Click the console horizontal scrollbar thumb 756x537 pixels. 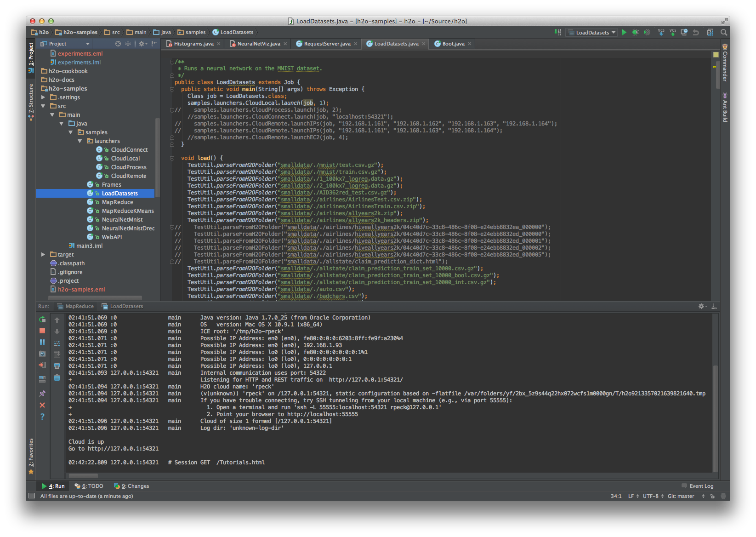(83, 476)
